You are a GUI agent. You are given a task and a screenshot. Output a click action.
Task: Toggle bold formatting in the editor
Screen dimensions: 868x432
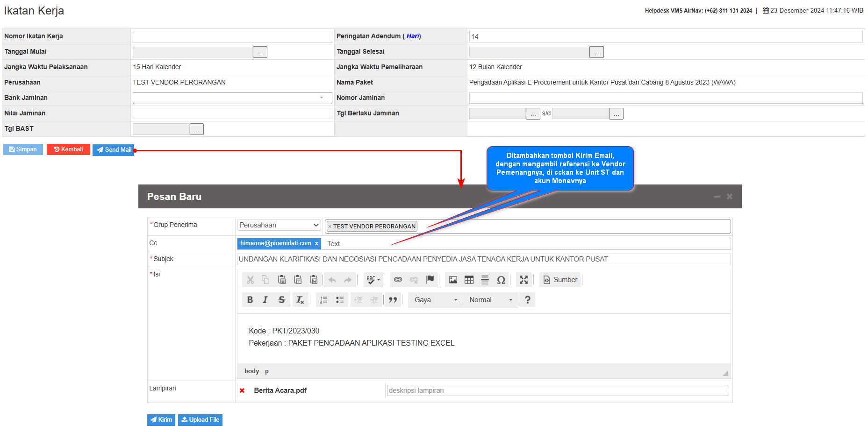(x=250, y=300)
